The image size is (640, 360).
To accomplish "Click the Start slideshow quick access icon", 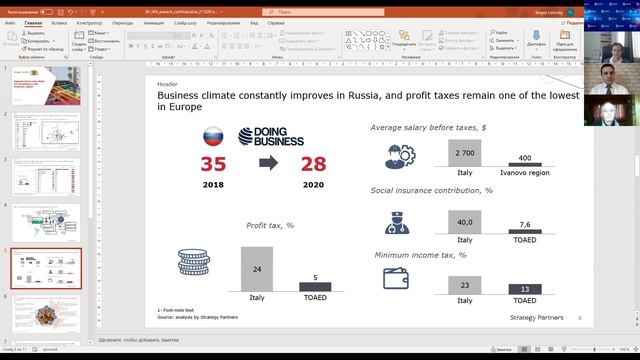I will (x=93, y=12).
